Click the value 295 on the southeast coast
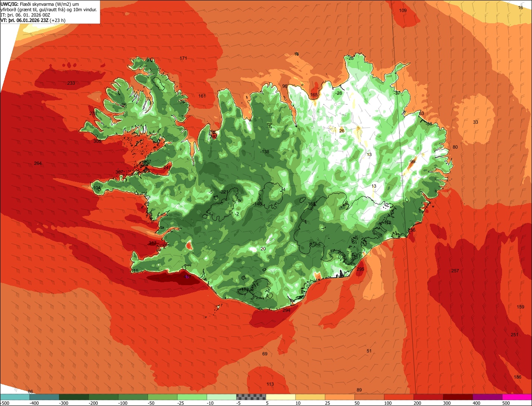Screen dimensions: 532x406 (360, 269)
